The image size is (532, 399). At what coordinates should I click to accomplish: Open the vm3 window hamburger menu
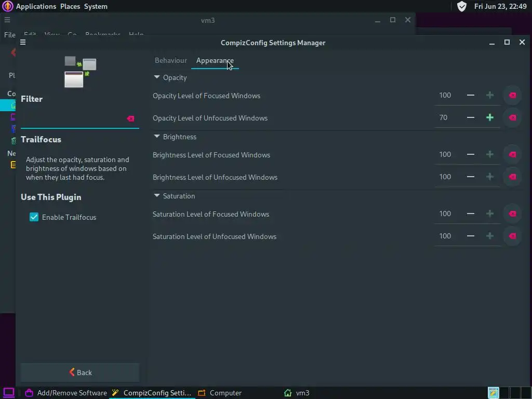(7, 20)
